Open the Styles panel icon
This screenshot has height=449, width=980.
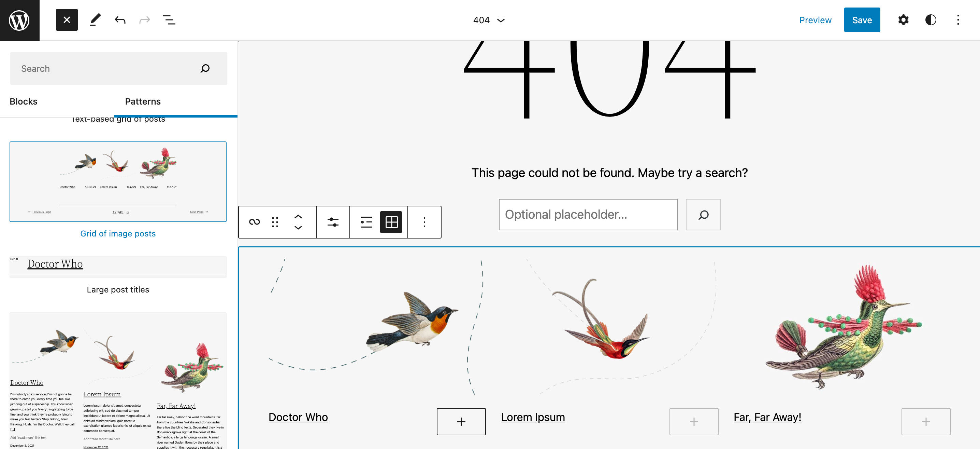930,20
